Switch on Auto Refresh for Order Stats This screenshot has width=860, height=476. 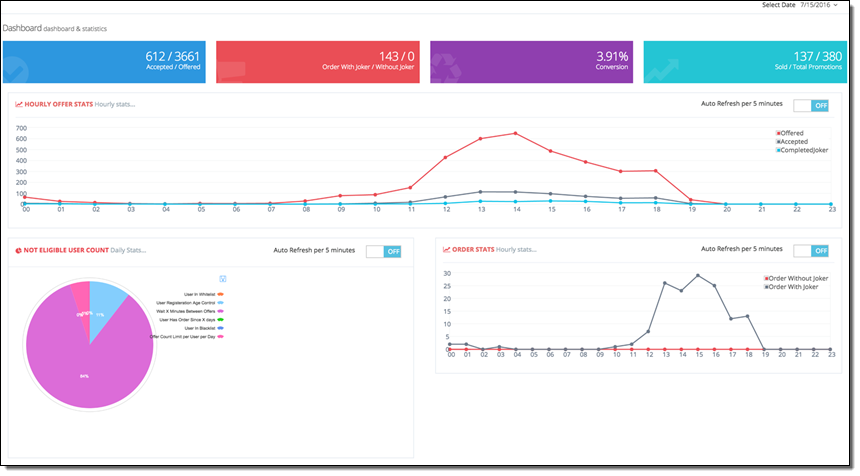click(x=810, y=250)
